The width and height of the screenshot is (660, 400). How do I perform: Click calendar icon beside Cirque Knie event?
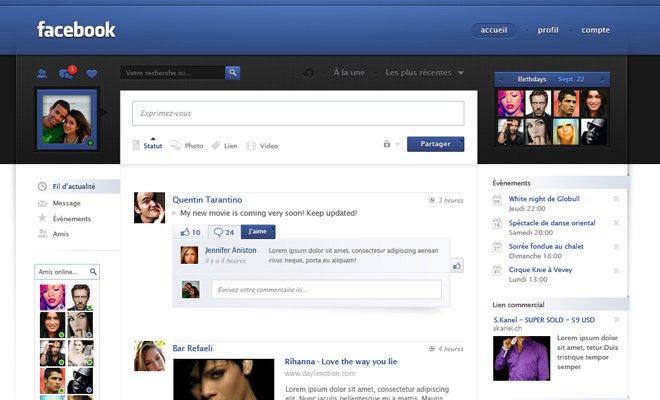[x=497, y=270]
